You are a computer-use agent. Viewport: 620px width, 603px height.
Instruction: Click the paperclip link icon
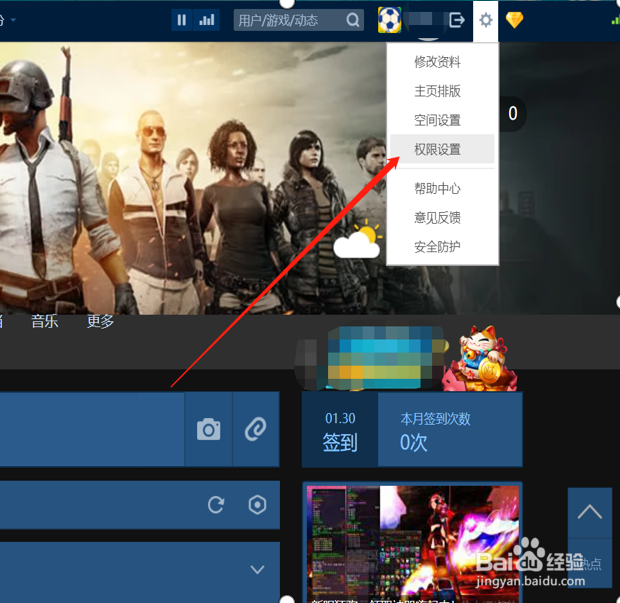[256, 429]
